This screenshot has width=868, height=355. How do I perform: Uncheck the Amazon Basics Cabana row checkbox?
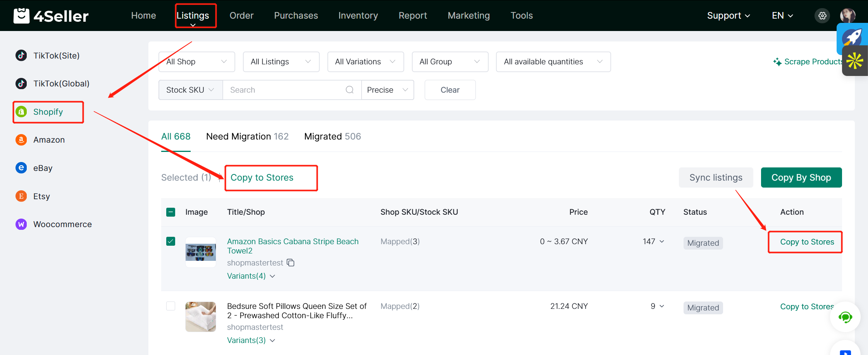click(x=170, y=241)
